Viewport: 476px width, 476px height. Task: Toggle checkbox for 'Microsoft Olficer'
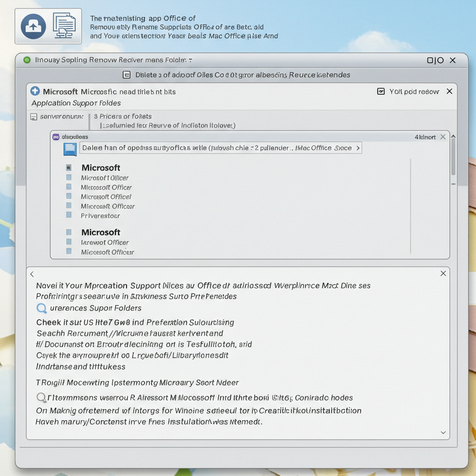(69, 177)
